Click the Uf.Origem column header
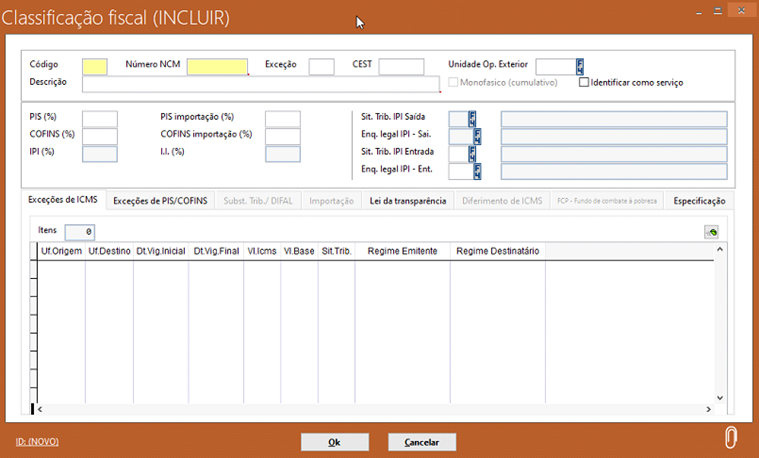 [60, 251]
